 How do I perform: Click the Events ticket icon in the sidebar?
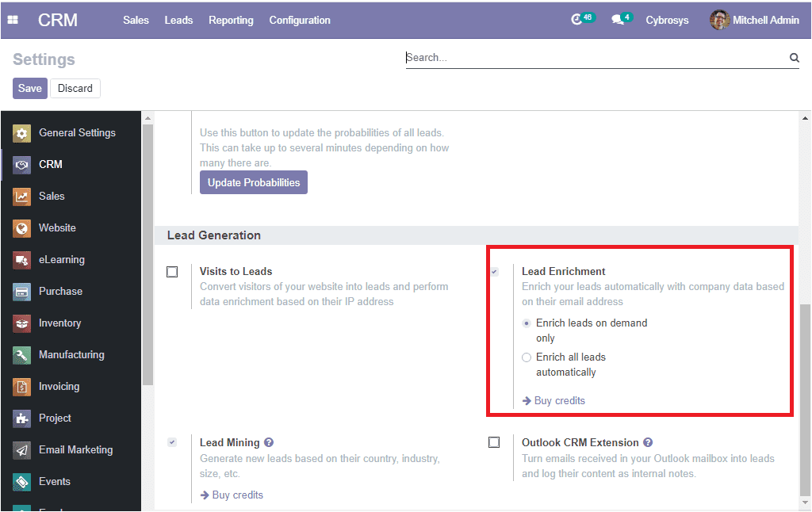pyautogui.click(x=21, y=481)
